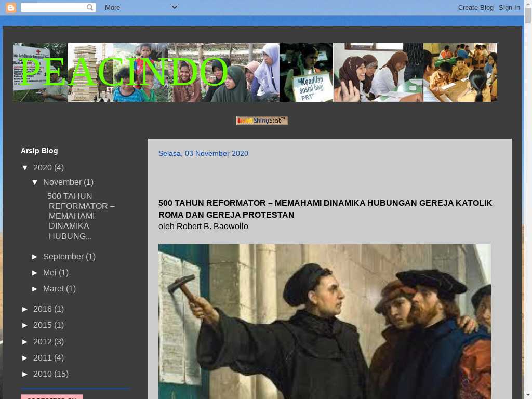This screenshot has width=532, height=399.
Task: Expand the 2015 archive triangle
Action: tap(25, 325)
